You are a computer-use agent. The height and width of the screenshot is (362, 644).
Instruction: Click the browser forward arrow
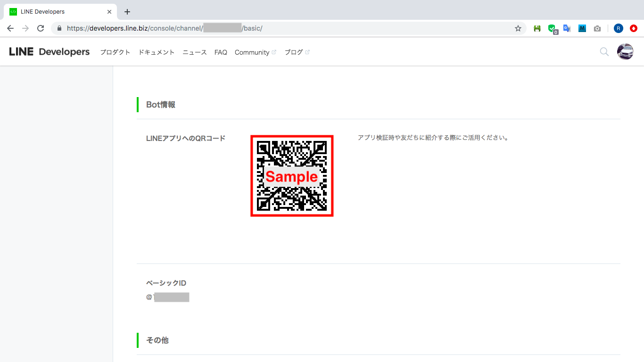coord(25,28)
